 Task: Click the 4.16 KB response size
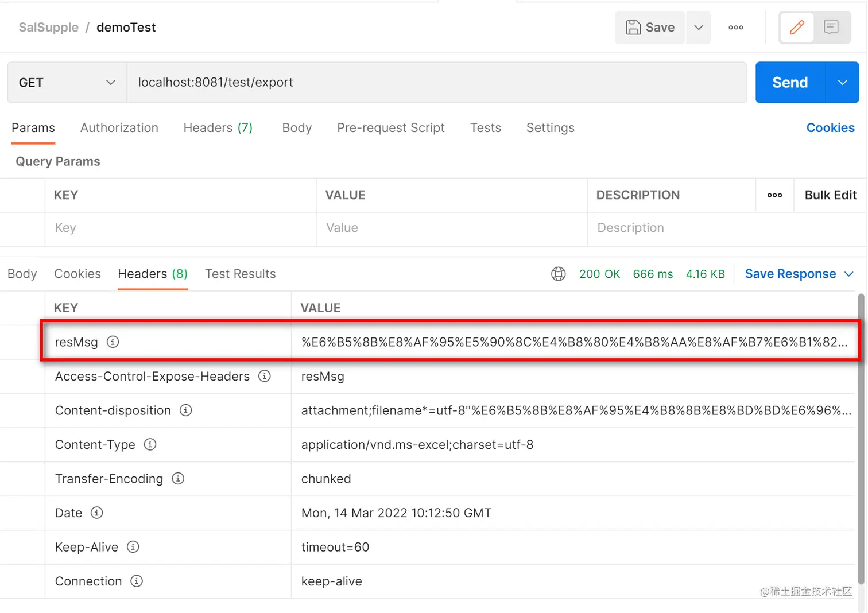(706, 274)
